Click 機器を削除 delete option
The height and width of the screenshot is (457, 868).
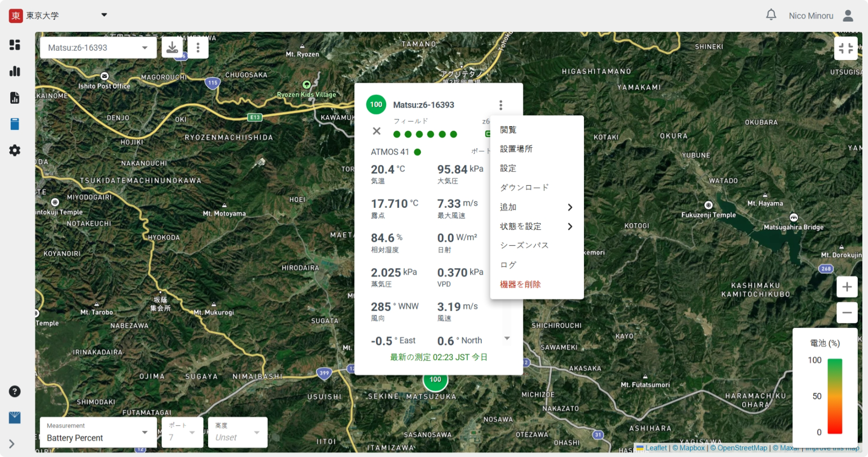tap(537, 284)
